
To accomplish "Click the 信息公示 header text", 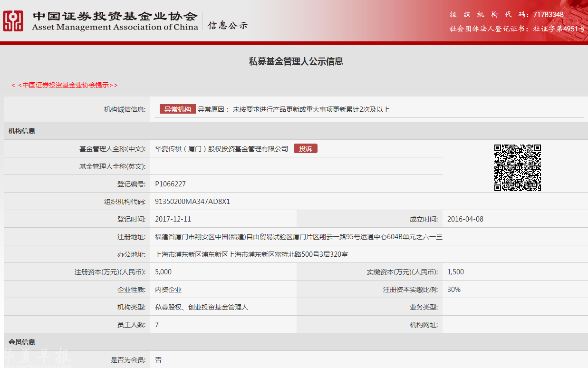I will click(228, 26).
